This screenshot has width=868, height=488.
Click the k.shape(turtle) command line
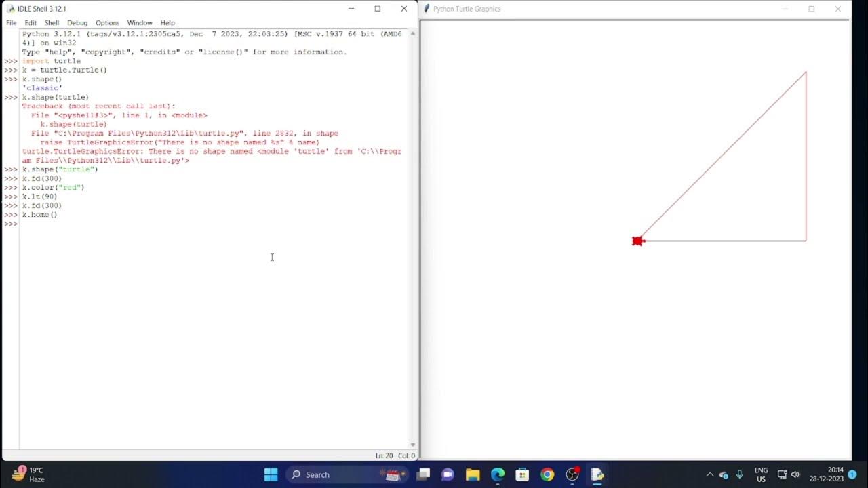click(55, 97)
